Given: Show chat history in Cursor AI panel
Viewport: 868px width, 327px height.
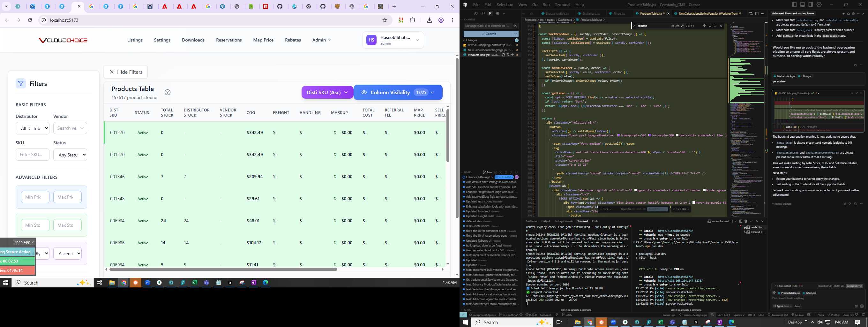Looking at the screenshot, I should click(853, 13).
